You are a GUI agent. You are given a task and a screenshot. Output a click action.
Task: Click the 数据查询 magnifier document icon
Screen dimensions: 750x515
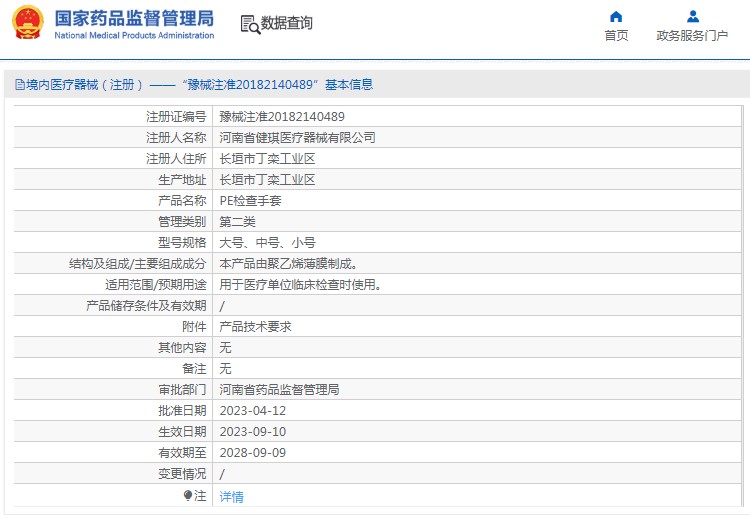click(x=250, y=23)
